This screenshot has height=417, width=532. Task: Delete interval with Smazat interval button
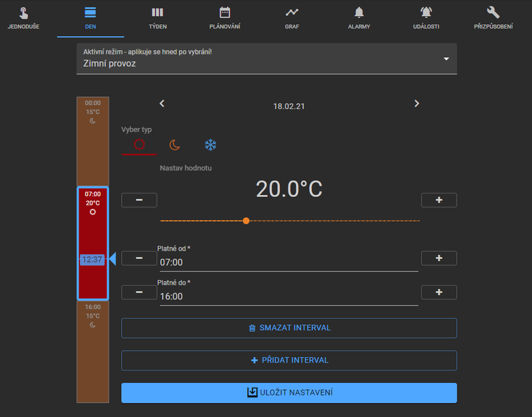[x=289, y=328]
